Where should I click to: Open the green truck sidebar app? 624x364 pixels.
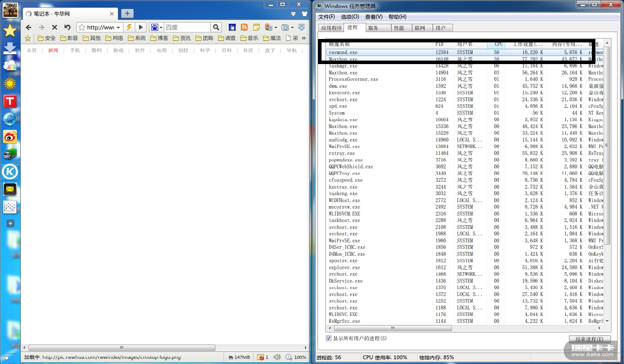(10, 154)
